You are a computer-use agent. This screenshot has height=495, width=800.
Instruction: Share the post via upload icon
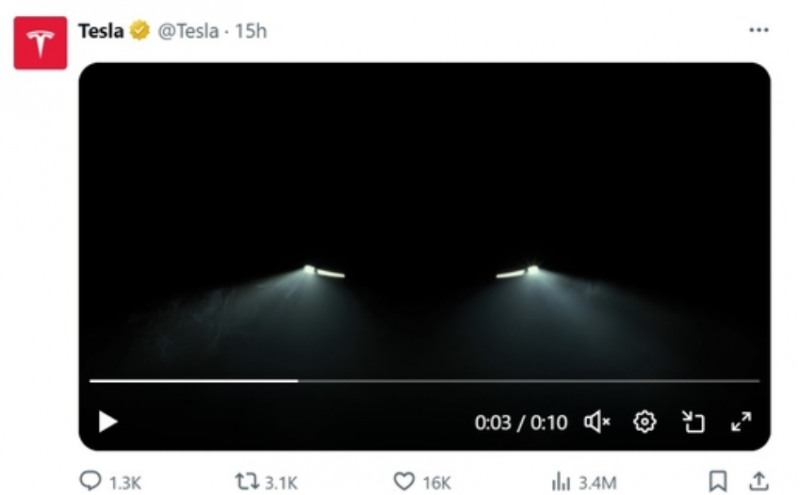759,482
